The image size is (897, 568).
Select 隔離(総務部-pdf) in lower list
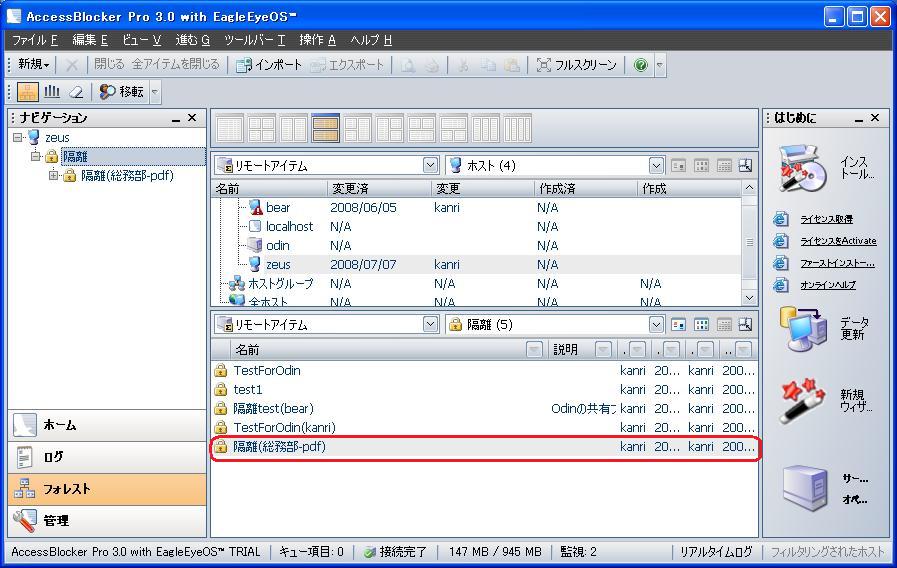(485, 447)
